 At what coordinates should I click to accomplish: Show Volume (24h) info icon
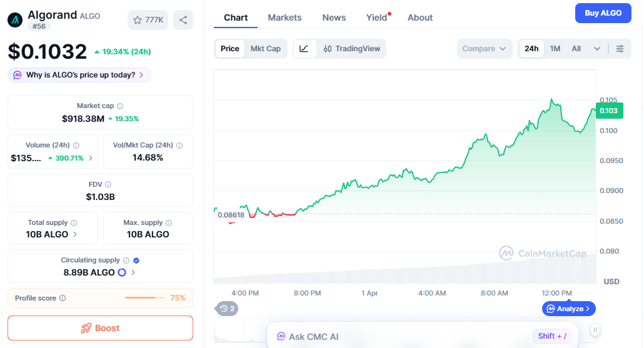click(x=76, y=146)
